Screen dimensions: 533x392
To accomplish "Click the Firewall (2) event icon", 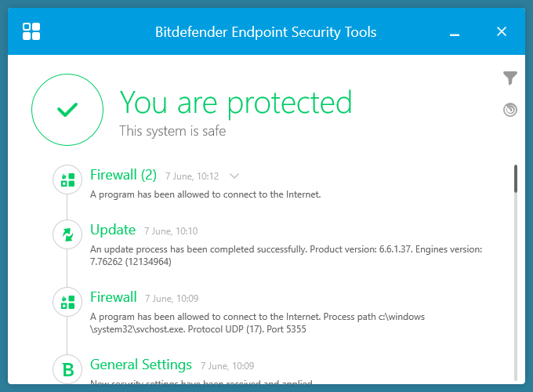I will pyautogui.click(x=67, y=180).
